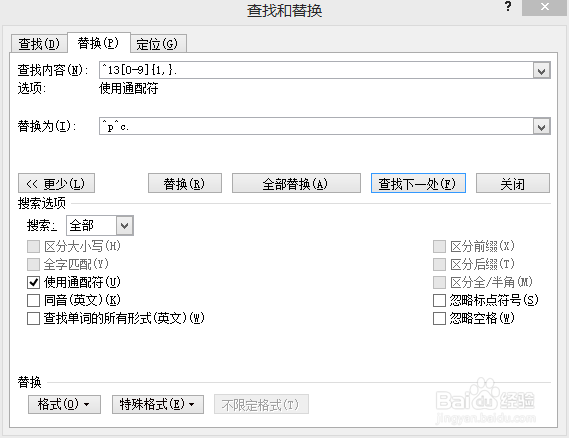Collapse options with << 更少(L) button
This screenshot has width=569, height=438.
pos(56,183)
